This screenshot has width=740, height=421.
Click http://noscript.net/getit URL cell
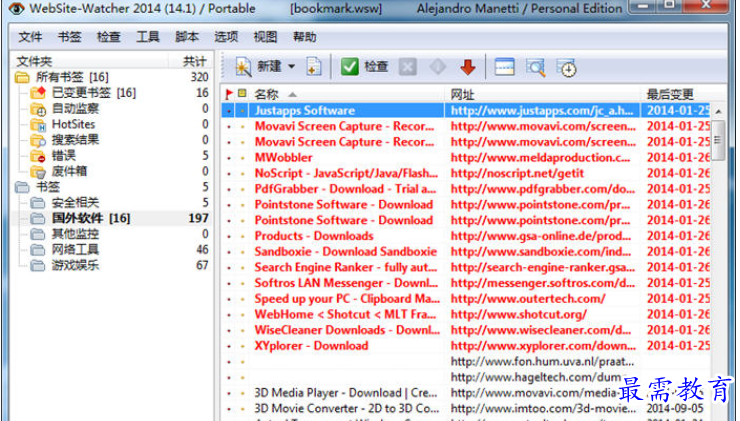point(517,173)
